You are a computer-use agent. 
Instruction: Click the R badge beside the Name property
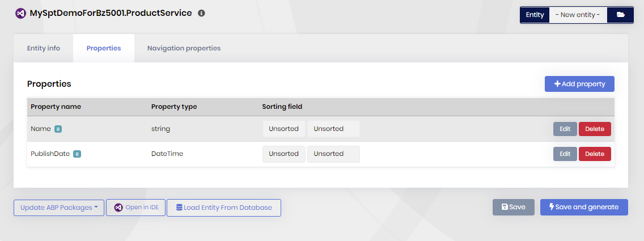click(58, 129)
